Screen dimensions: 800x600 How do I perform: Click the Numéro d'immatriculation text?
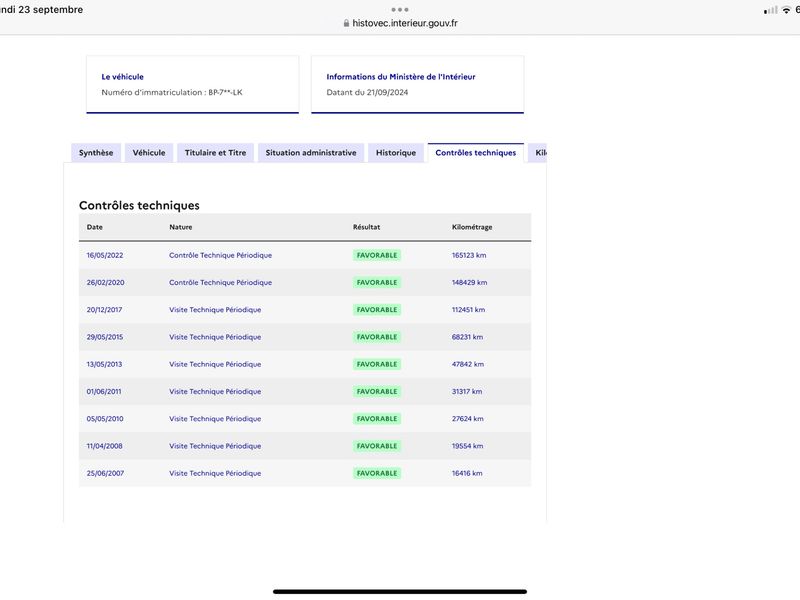tap(172, 92)
